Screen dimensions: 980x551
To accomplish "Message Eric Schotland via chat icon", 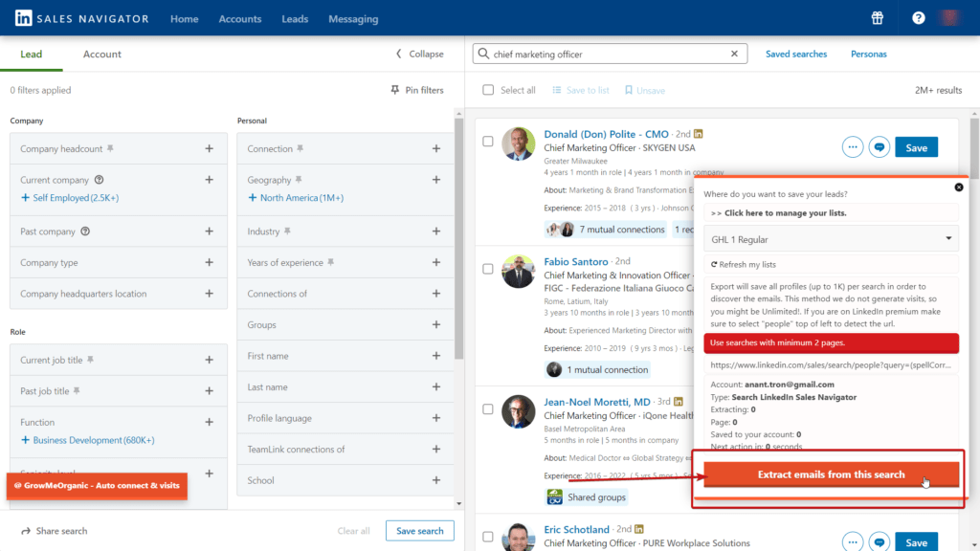I will point(880,542).
